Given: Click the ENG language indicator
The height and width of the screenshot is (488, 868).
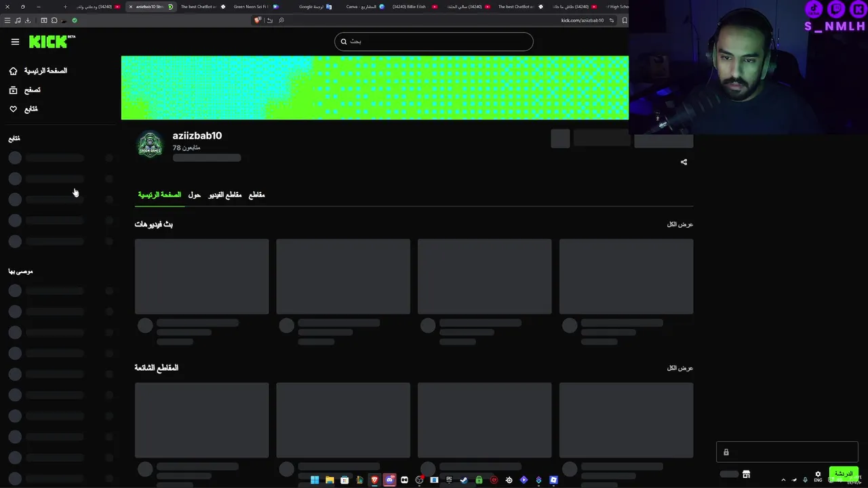Looking at the screenshot, I should pos(818,481).
